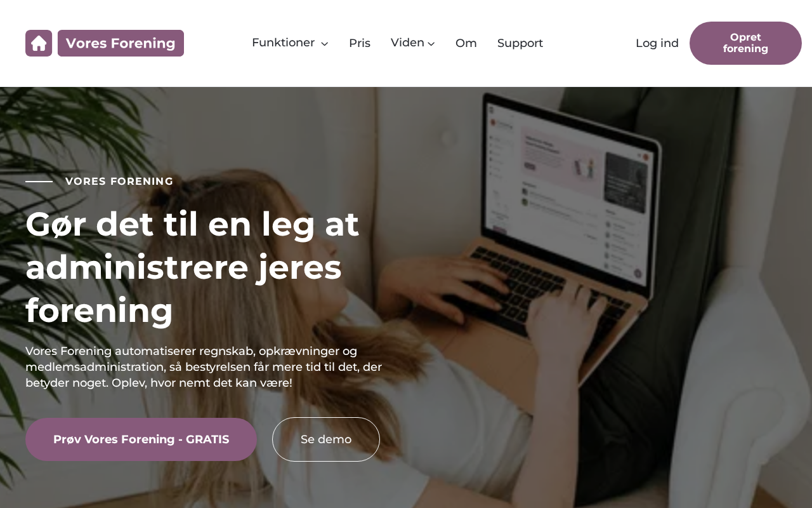Click the chevron next to Funktioner
This screenshot has width=812, height=508.
[x=324, y=44]
